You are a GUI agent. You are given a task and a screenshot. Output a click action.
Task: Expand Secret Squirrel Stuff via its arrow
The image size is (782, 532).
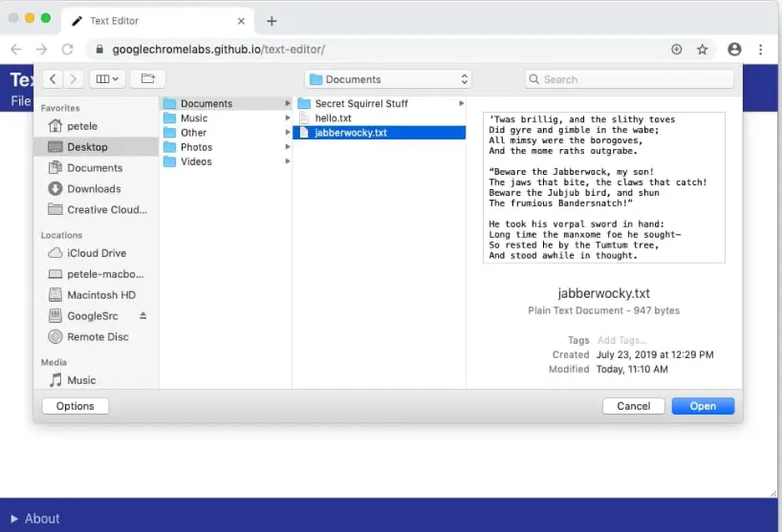[462, 103]
